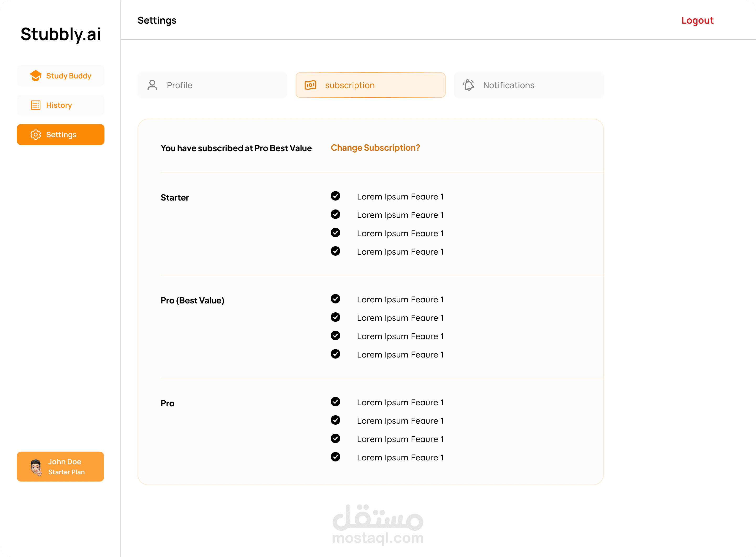The height and width of the screenshot is (557, 756).
Task: Open the Study Buddy sidebar item
Action: (61, 76)
